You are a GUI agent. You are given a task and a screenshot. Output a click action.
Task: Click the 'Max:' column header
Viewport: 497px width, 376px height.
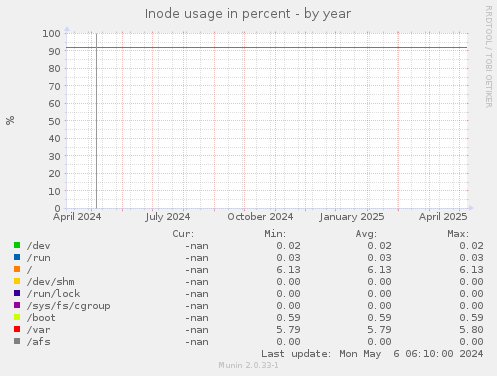(458, 234)
